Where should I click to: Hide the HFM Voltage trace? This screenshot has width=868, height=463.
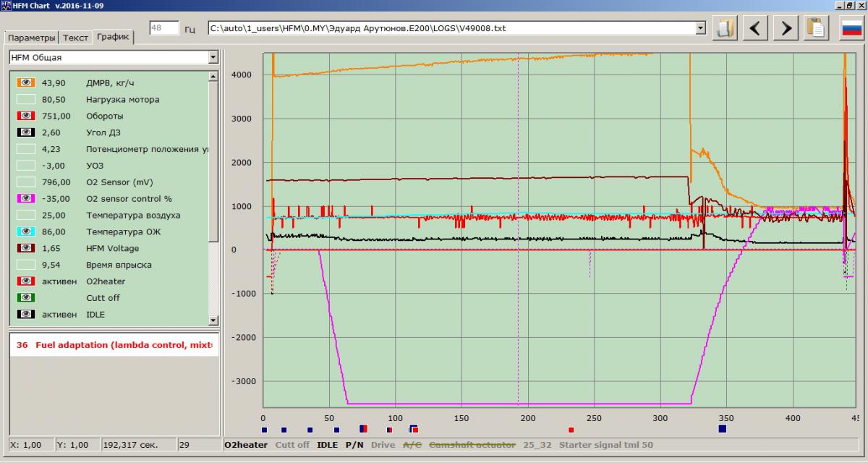[26, 248]
